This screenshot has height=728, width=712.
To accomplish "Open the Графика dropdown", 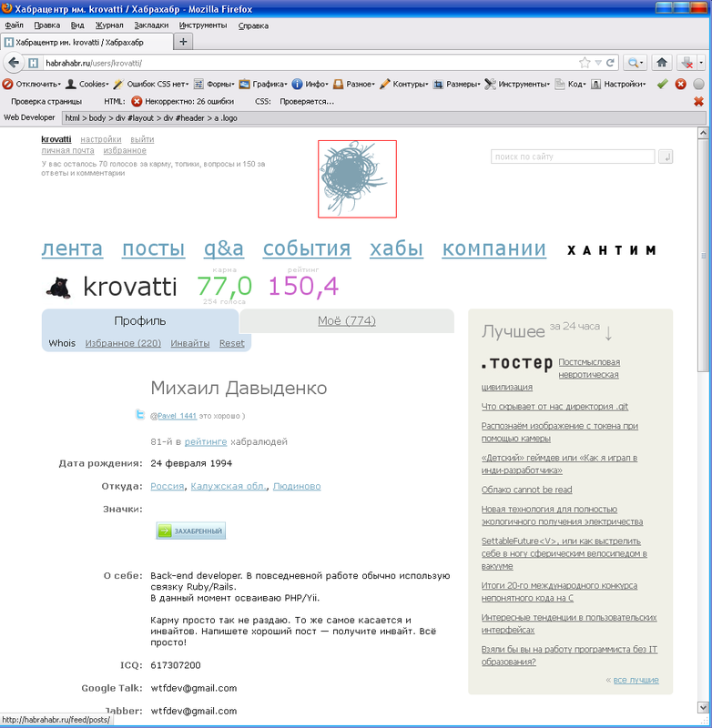I will (263, 84).
